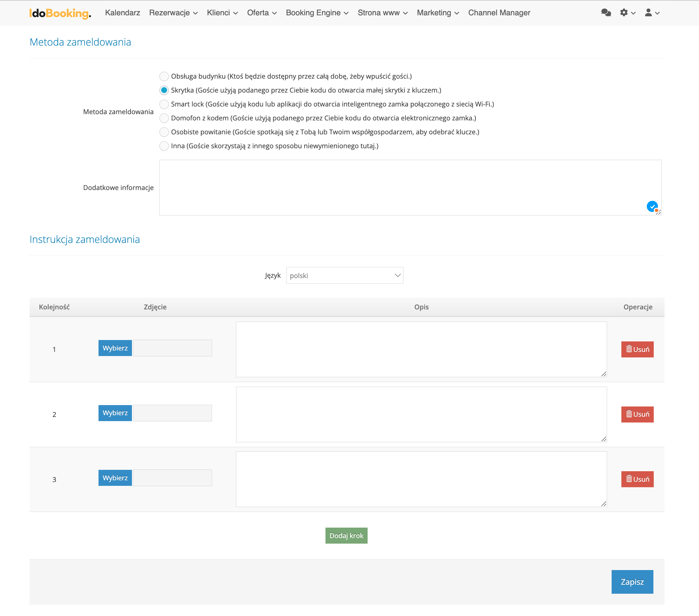Delete step 3 with the trash button

(x=637, y=479)
